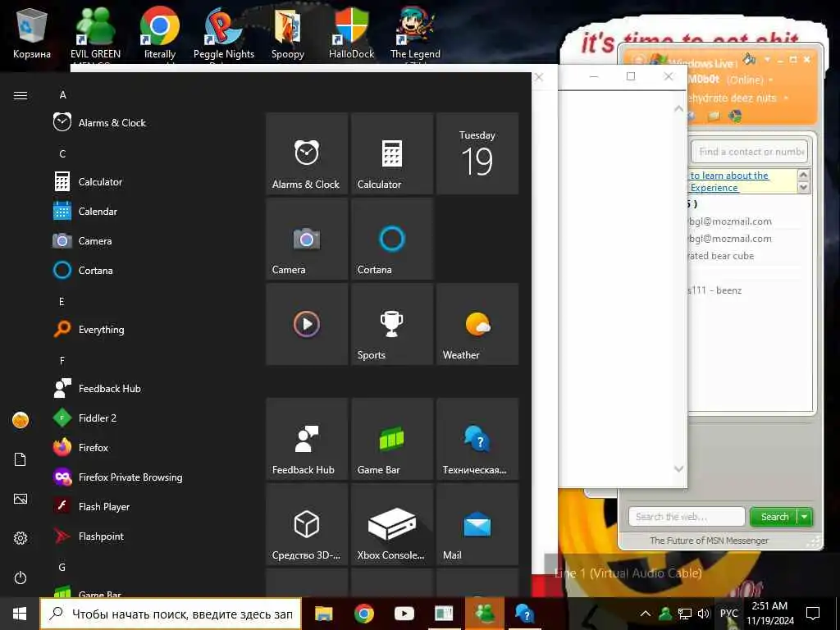
Task: Switch to Windows Live Messenger on taskbar
Action: 485,614
